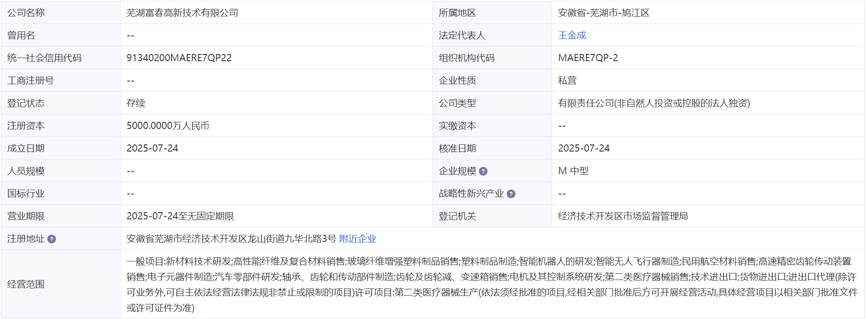This screenshot has height=319, width=868.
Task: Open legal representative 王金成 link
Action: (572, 35)
